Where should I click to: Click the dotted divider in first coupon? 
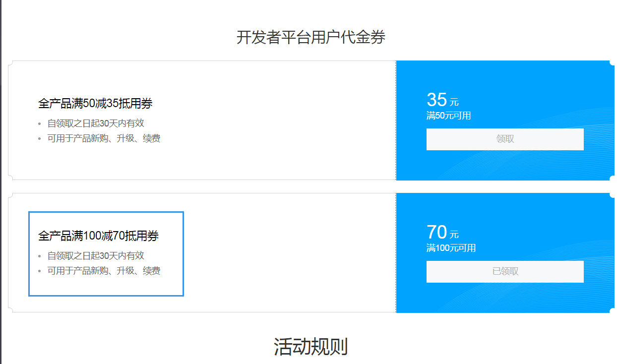[x=396, y=121]
